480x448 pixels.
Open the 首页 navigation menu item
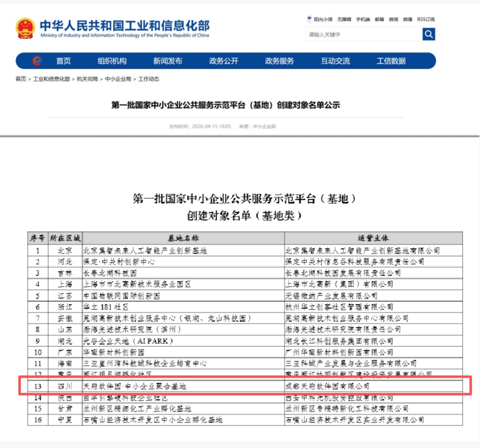point(64,61)
